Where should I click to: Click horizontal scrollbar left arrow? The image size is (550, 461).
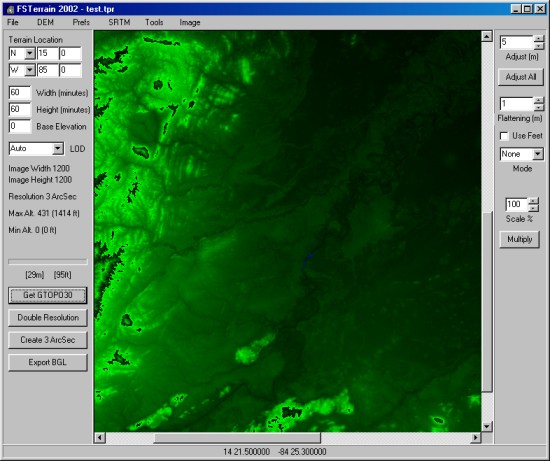tap(100, 437)
